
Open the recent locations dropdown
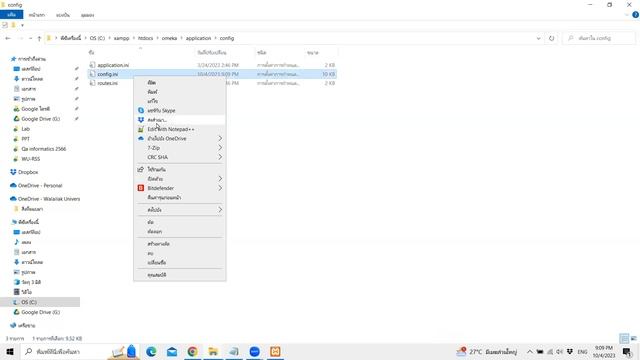point(30,38)
